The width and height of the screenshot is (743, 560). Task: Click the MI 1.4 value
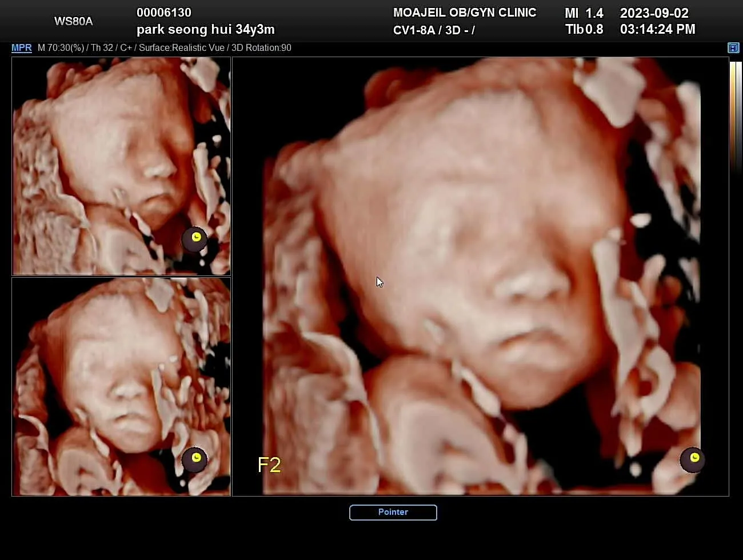[x=584, y=13]
